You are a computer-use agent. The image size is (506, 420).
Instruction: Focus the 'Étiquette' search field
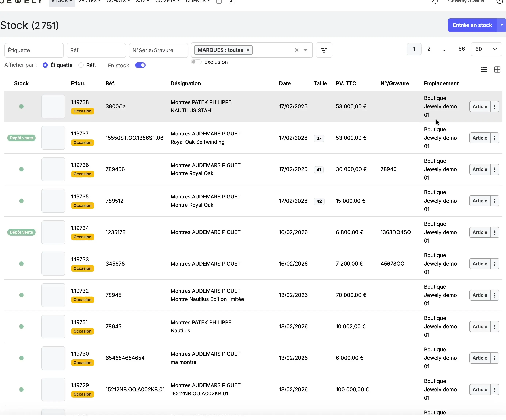click(x=34, y=50)
